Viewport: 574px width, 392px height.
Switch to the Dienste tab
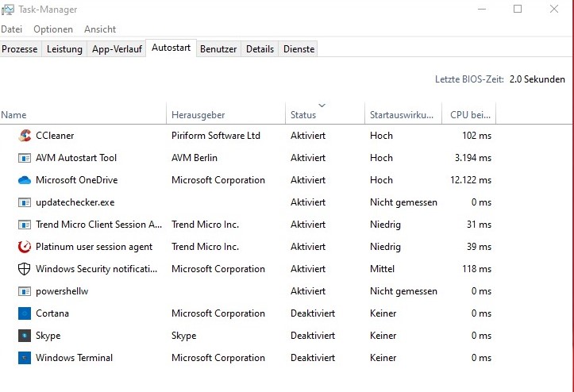pyautogui.click(x=299, y=49)
